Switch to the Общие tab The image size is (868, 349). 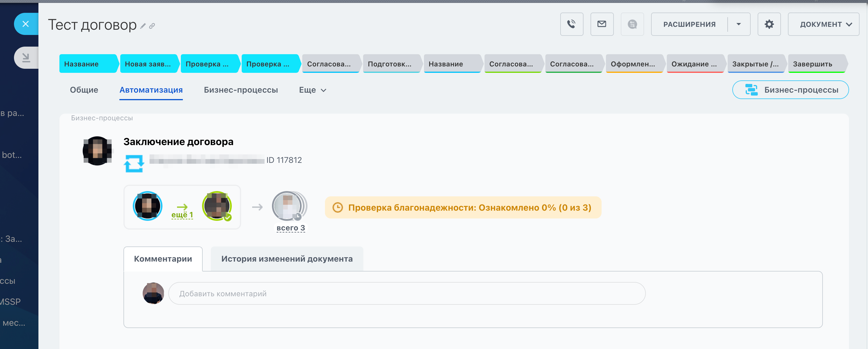(x=84, y=90)
